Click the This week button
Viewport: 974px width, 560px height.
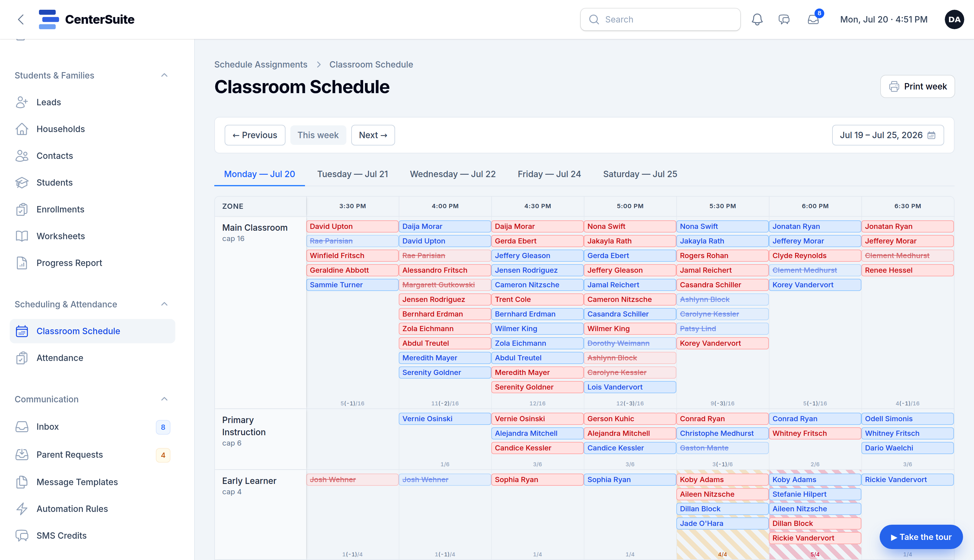[x=318, y=135]
